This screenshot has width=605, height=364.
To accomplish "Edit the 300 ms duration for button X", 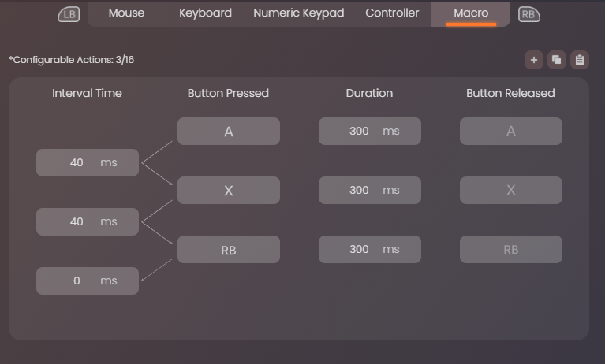I will coord(370,190).
